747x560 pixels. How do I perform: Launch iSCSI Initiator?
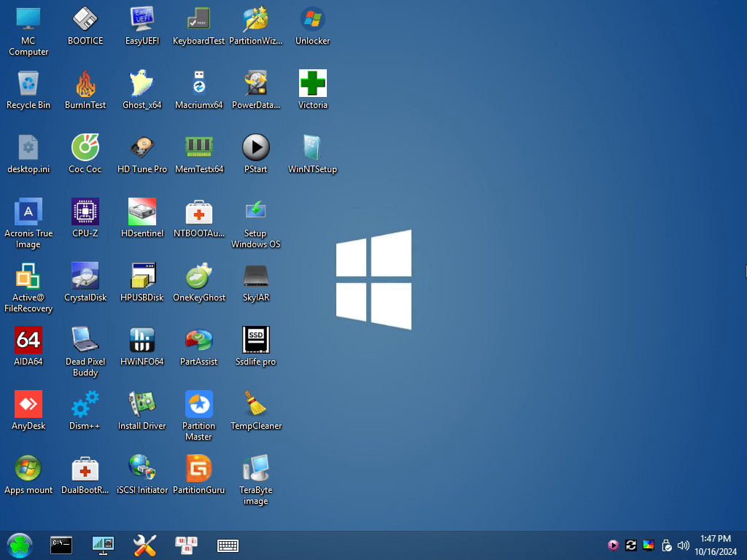(x=142, y=475)
